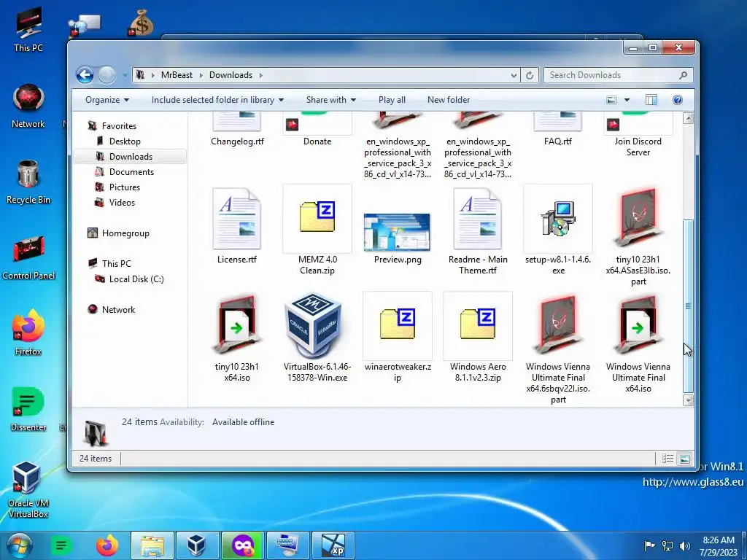Select the Windows Aero 8.1.1v2.3.zip icon
The height and width of the screenshot is (560, 747).
tap(478, 325)
